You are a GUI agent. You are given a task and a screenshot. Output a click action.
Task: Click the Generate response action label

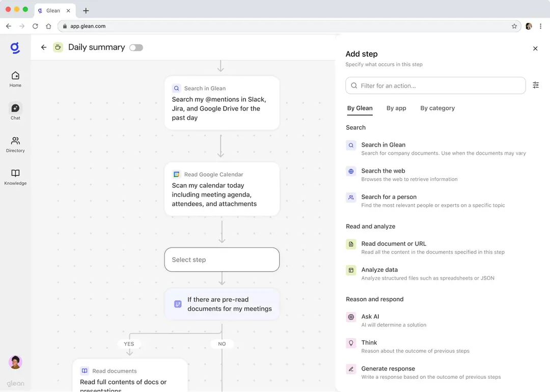388,369
